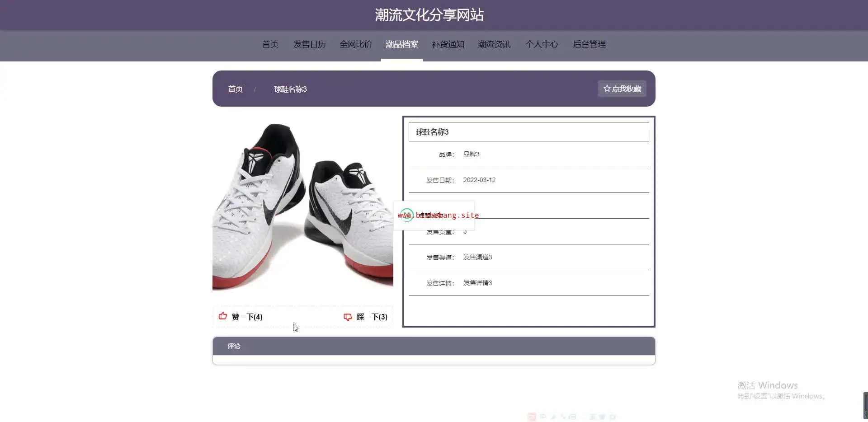Click the thumbs-down 踩一下(3) dislike button
Image resolution: width=868 pixels, height=422 pixels.
365,317
